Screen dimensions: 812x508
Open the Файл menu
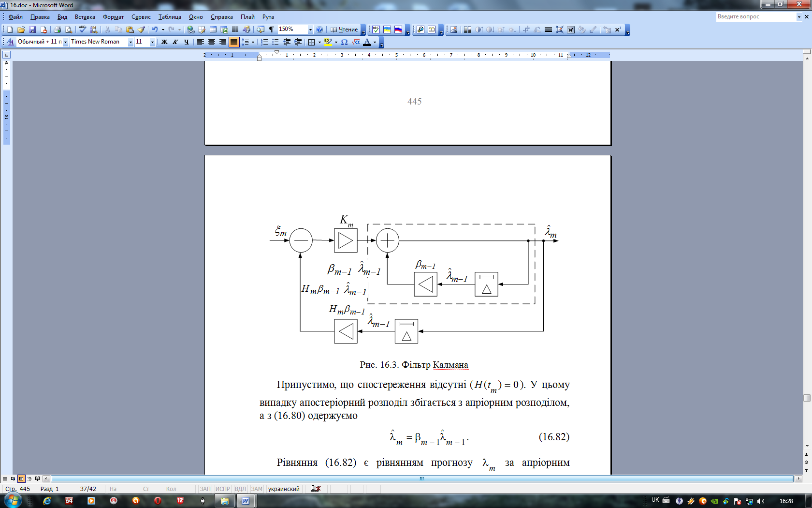15,17
